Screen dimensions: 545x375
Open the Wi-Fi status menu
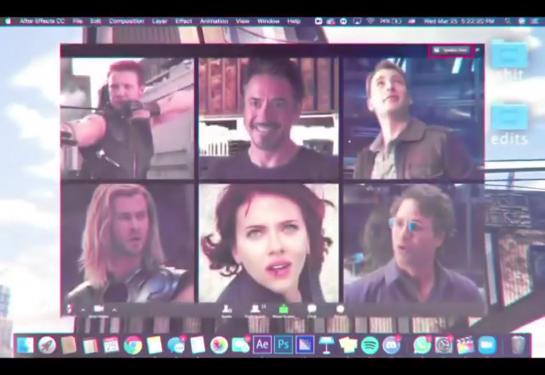371,21
